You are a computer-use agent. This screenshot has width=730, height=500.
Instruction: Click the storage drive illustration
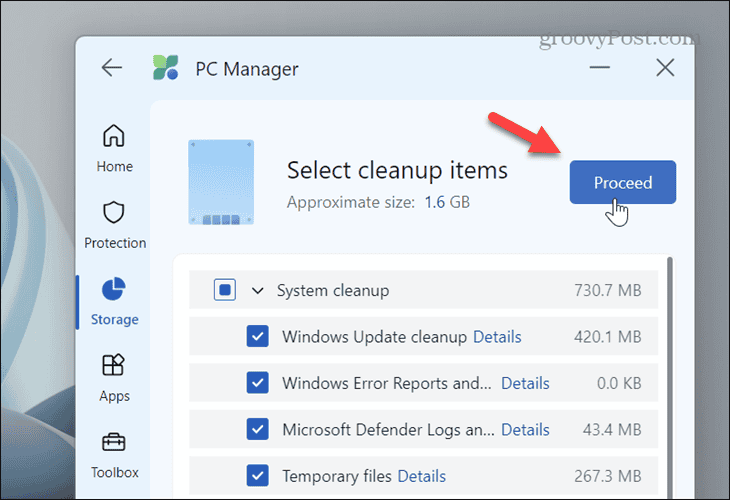click(x=221, y=182)
